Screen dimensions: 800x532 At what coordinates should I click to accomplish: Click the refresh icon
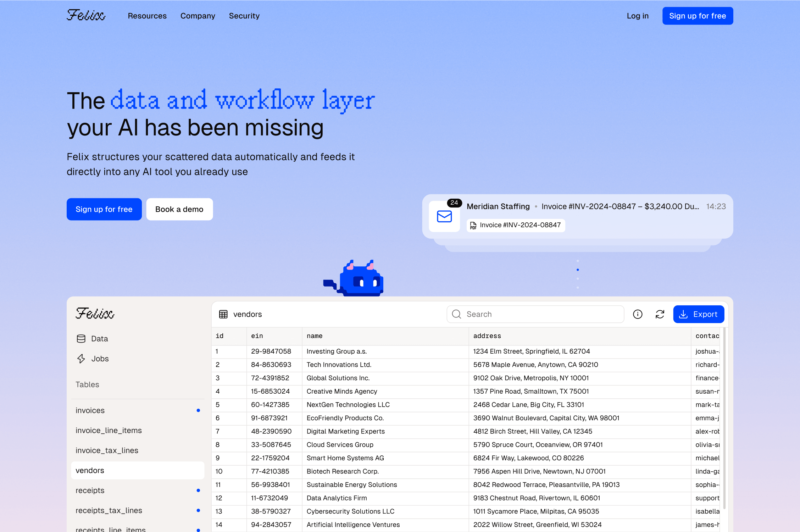pyautogui.click(x=660, y=314)
